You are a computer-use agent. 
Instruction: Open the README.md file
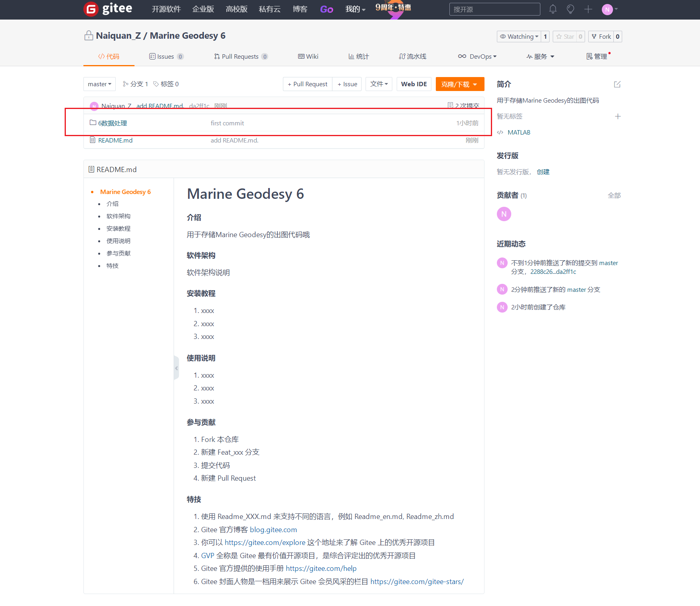pos(115,140)
